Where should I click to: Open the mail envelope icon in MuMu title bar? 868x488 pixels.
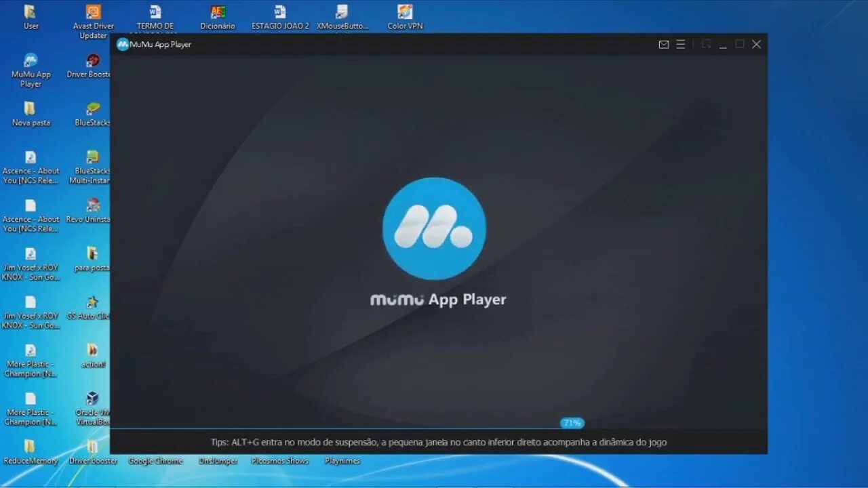(664, 45)
